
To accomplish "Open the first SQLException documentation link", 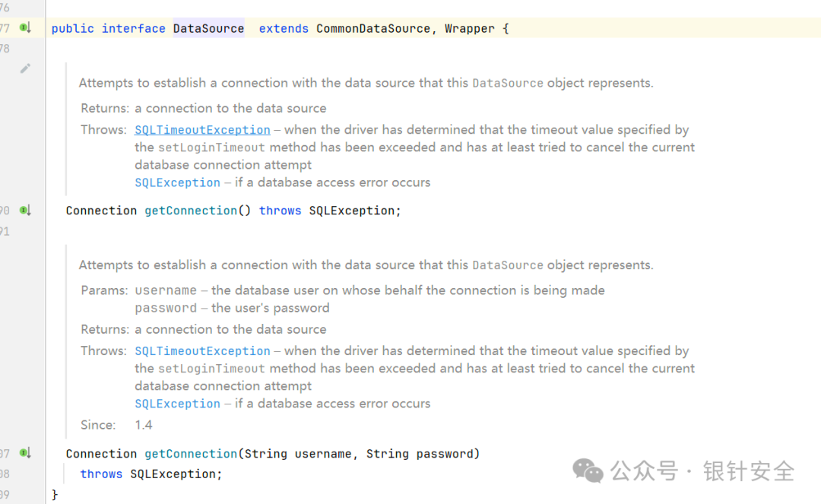I will pyautogui.click(x=177, y=182).
